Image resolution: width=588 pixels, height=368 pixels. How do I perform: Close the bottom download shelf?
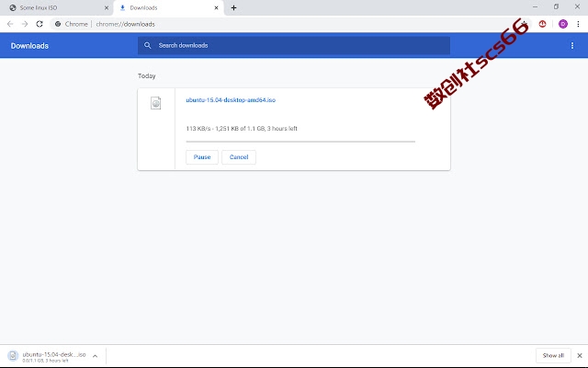click(x=580, y=356)
